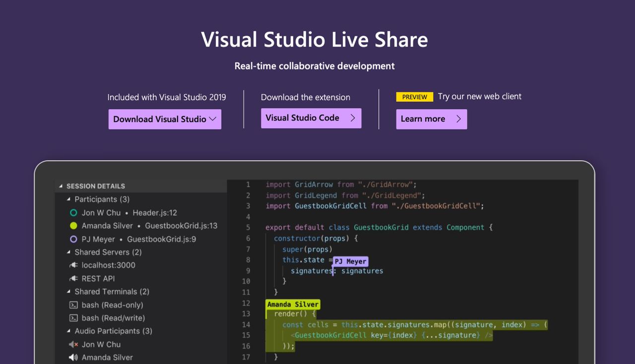
Task: Click the 'import GridArrow' code line
Action: pyautogui.click(x=341, y=184)
